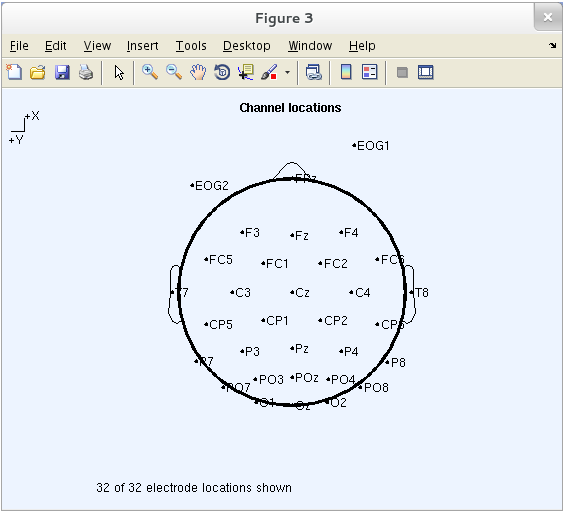Open a file with the folder icon
The height and width of the screenshot is (513, 564).
click(x=38, y=72)
